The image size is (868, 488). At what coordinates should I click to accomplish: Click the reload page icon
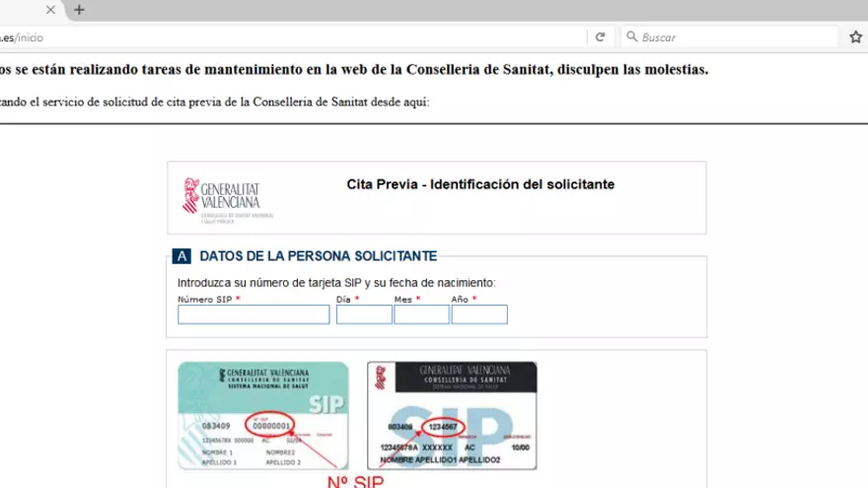coord(599,37)
